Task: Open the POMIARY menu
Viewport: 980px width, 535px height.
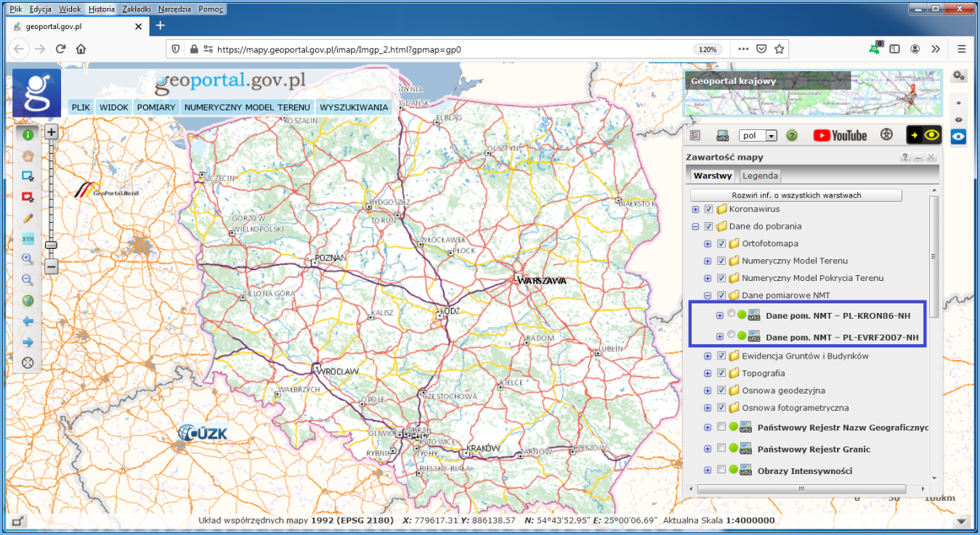Action: click(156, 107)
